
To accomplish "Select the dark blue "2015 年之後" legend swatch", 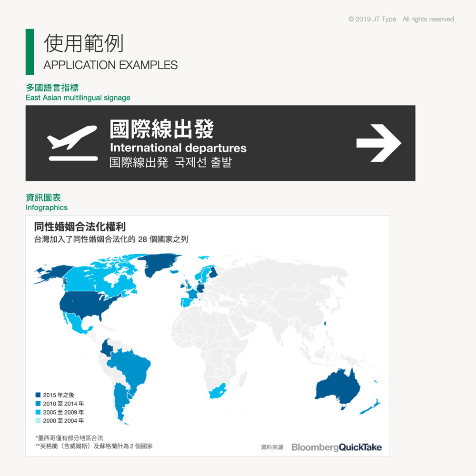I will tap(38, 395).
